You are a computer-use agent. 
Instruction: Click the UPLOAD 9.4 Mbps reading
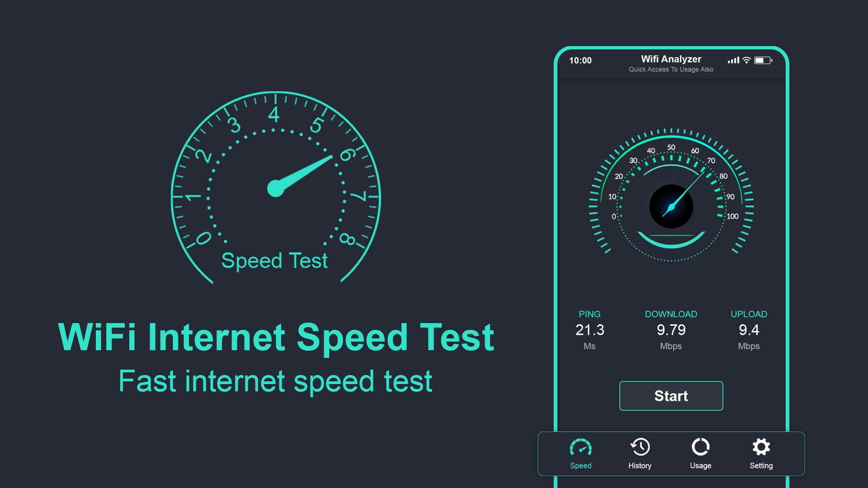tap(749, 330)
